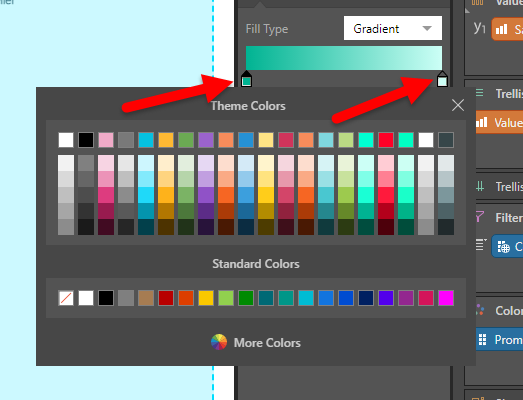This screenshot has width=523, height=400.
Task: Click the filter list icon beside blue chip
Action: click(x=481, y=245)
